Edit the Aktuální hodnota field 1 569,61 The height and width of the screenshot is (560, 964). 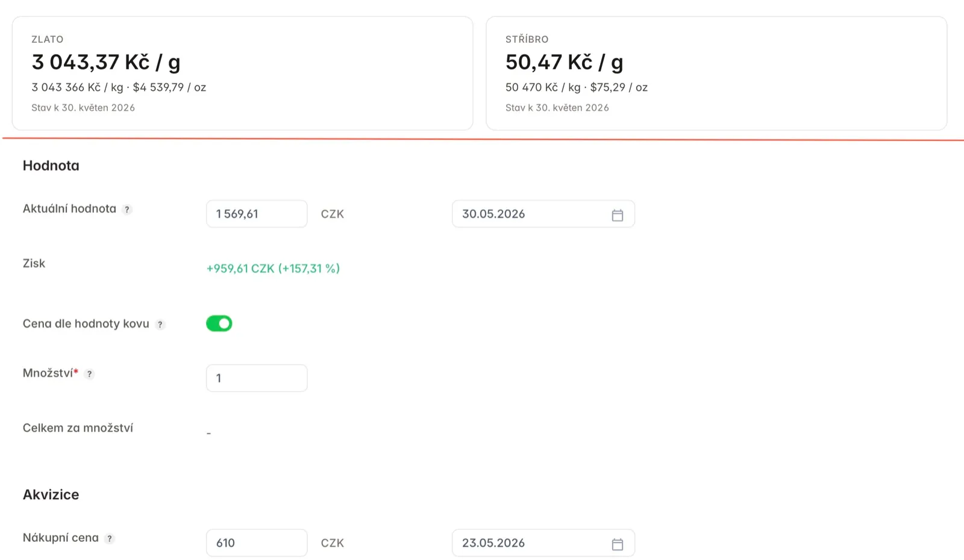click(257, 214)
